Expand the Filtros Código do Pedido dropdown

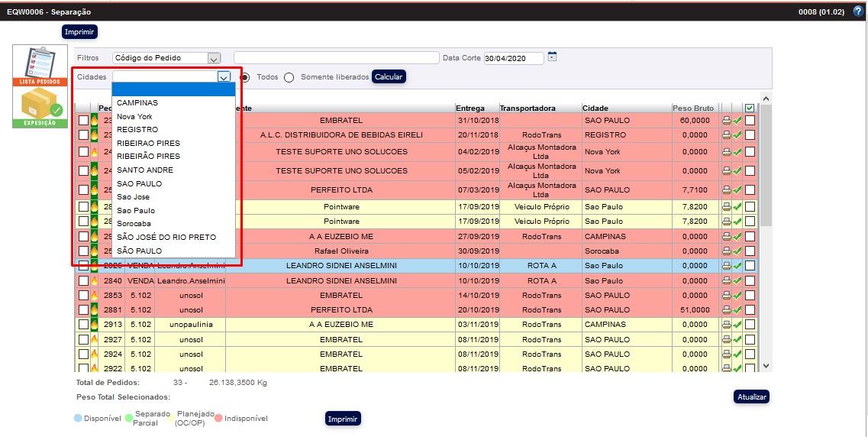214,58
